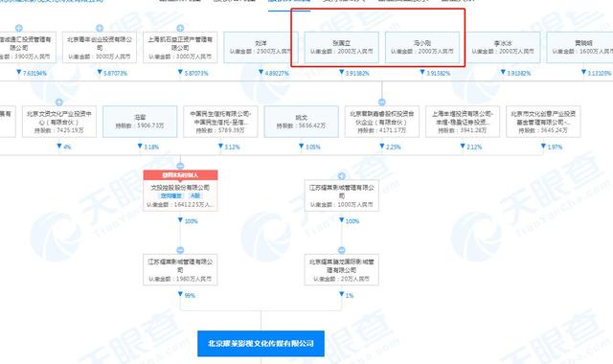The image size is (613, 364).
Task: Expand plus icon above 上海凯石益正资产管理 node
Action: [180, 28]
